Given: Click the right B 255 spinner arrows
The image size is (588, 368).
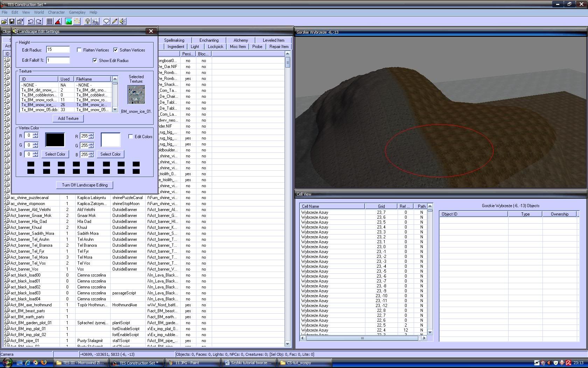Looking at the screenshot, I should pos(91,155).
